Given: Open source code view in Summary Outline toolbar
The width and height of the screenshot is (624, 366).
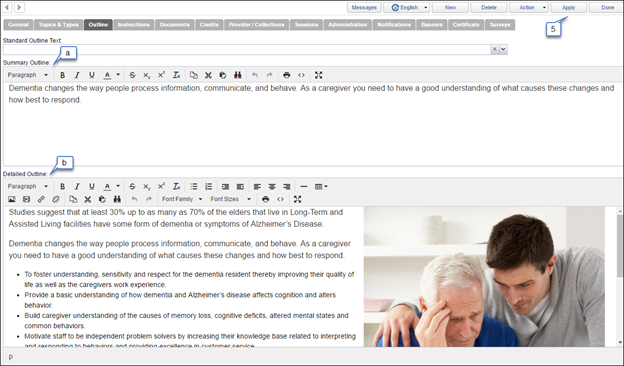Looking at the screenshot, I should 301,75.
